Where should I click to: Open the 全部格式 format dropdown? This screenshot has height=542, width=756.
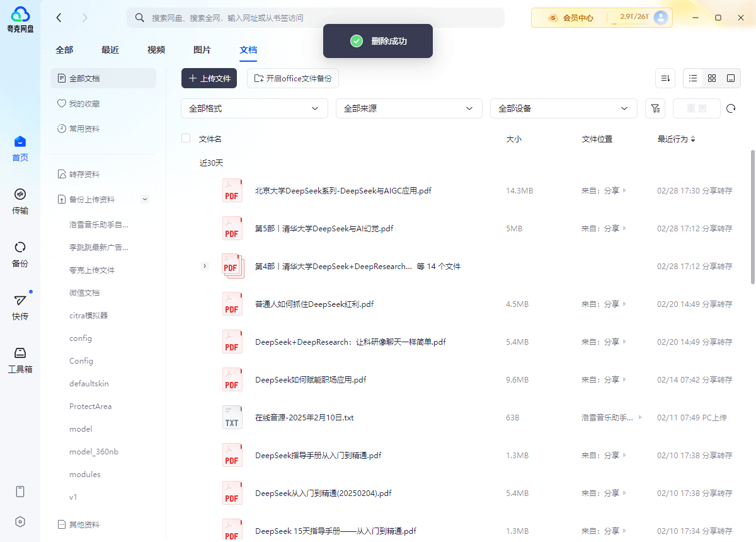[254, 108]
